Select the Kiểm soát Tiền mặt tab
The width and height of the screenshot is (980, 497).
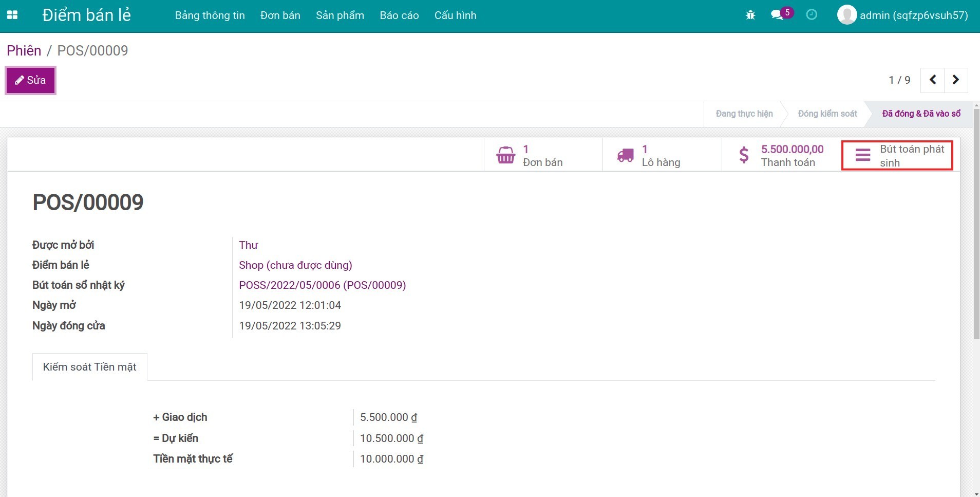click(x=90, y=367)
